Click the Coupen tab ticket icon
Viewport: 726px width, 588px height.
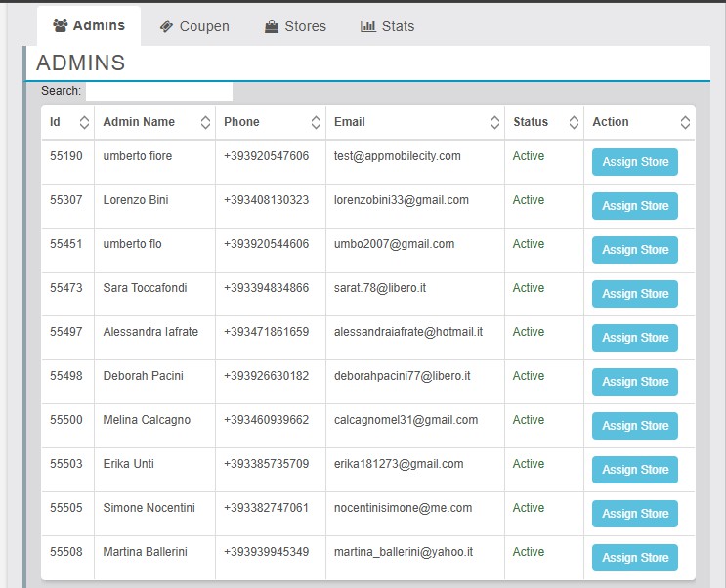167,26
